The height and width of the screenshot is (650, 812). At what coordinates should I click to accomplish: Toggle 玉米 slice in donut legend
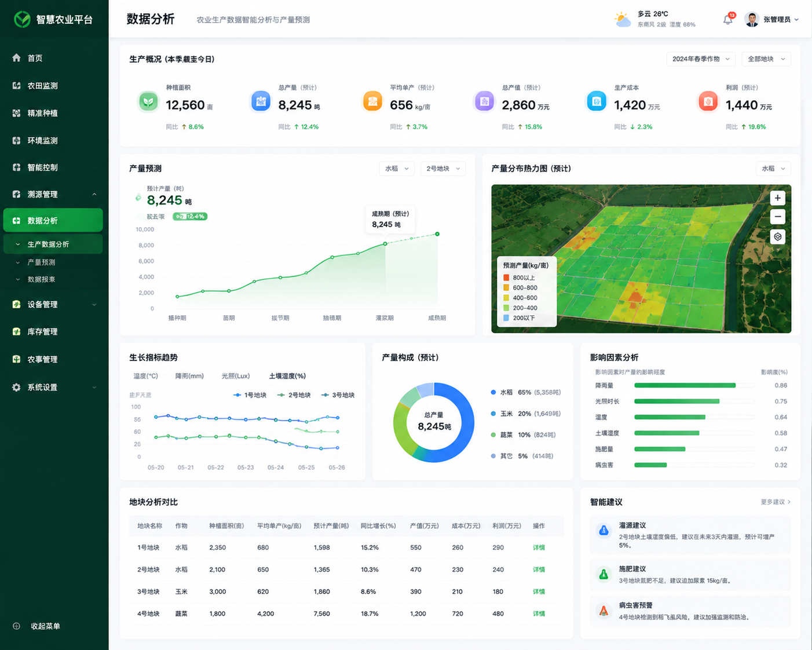click(526, 414)
